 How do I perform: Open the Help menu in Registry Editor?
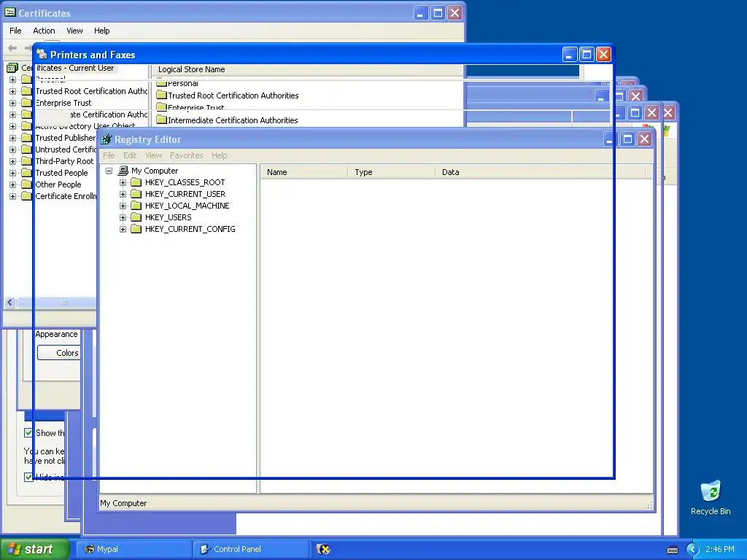pos(219,155)
